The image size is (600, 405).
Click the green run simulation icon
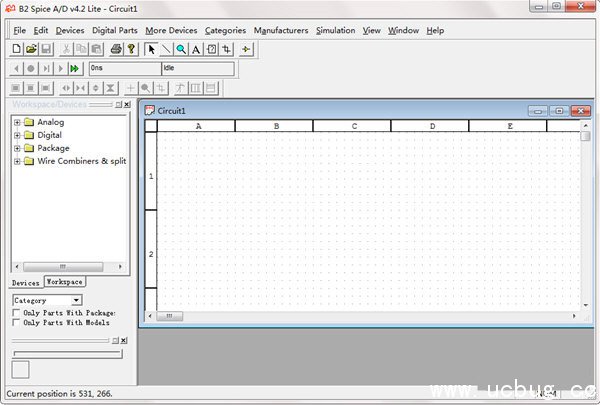point(75,69)
